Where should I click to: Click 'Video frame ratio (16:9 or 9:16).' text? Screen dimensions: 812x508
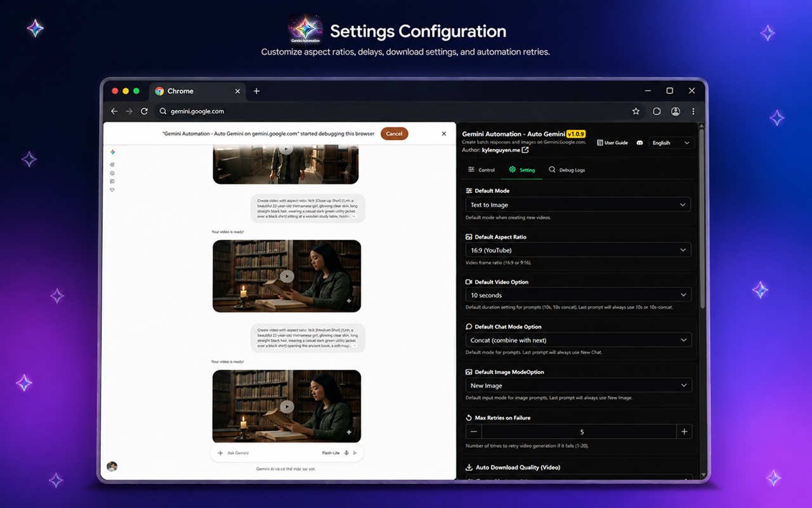point(499,262)
